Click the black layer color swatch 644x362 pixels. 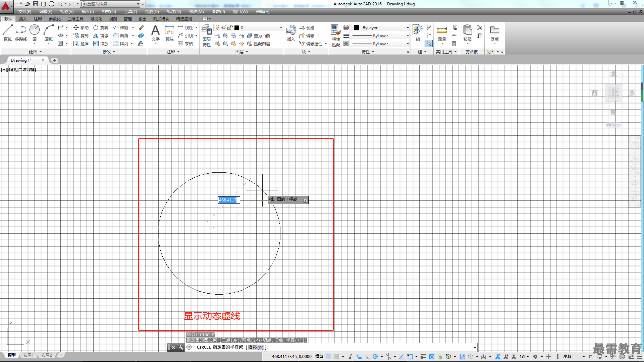[x=236, y=27]
